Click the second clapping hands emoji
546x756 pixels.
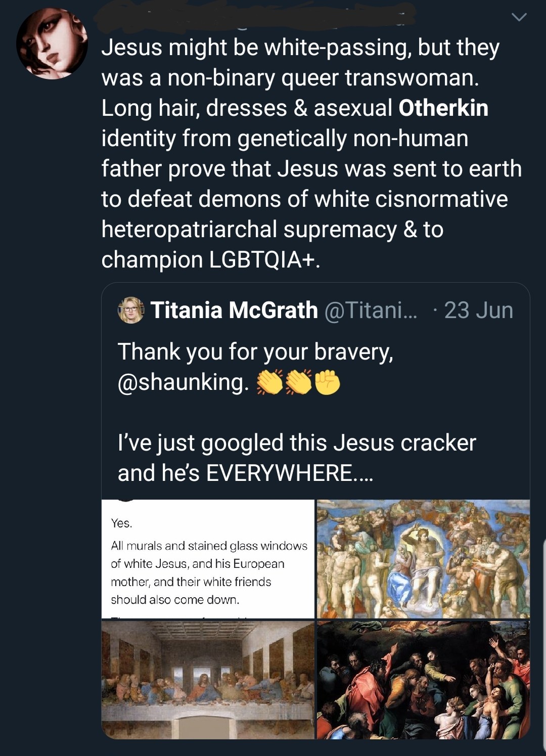tap(299, 383)
